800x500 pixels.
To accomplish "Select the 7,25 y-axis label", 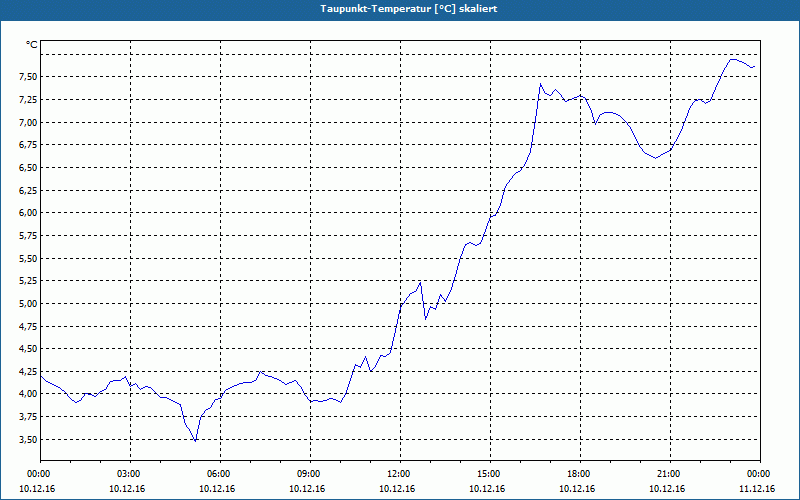I will tap(28, 99).
